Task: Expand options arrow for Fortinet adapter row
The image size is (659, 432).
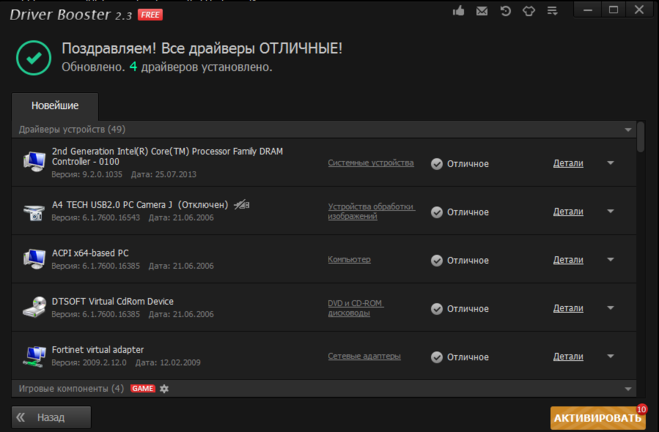Action: [611, 356]
